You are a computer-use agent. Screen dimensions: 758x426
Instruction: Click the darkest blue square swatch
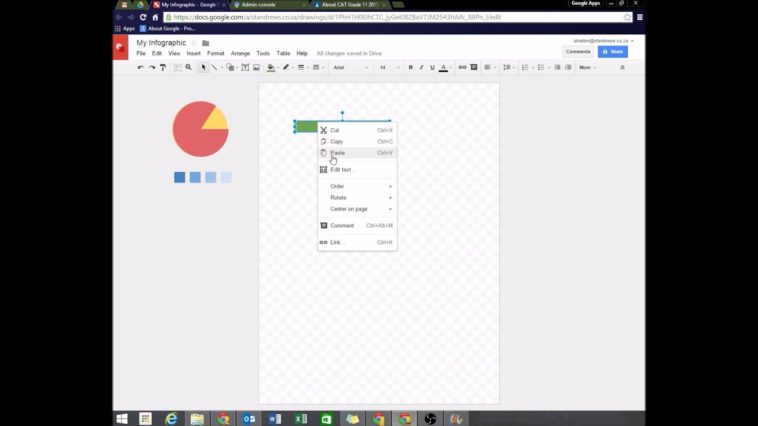click(x=180, y=177)
